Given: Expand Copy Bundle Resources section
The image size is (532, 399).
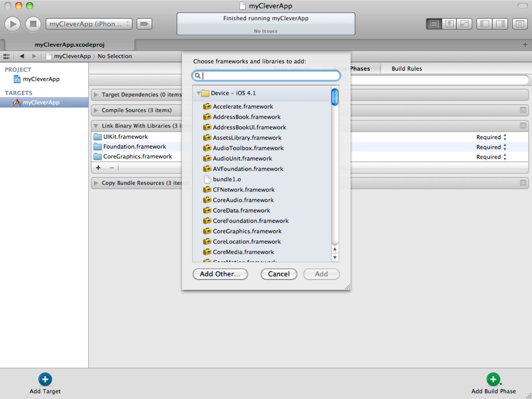Looking at the screenshot, I should (96, 183).
